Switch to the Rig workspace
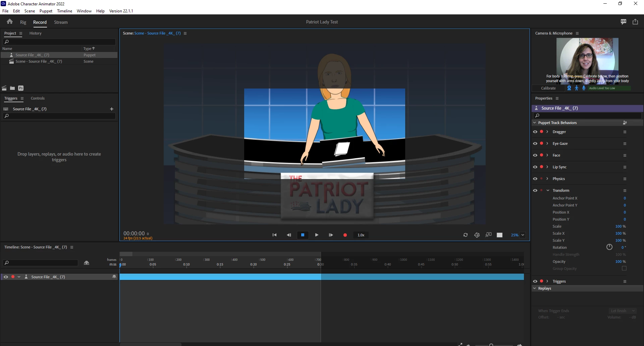Viewport: 644px width, 346px height. 23,22
